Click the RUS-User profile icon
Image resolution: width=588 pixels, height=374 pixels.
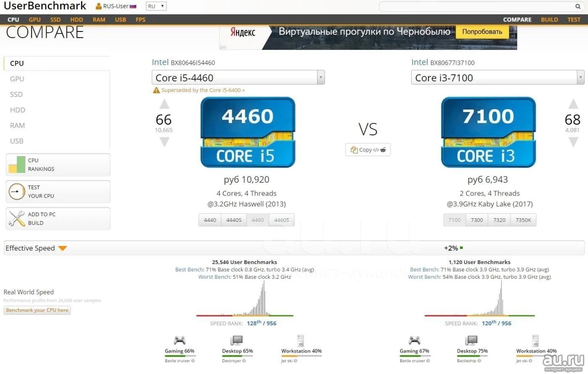pyautogui.click(x=99, y=6)
